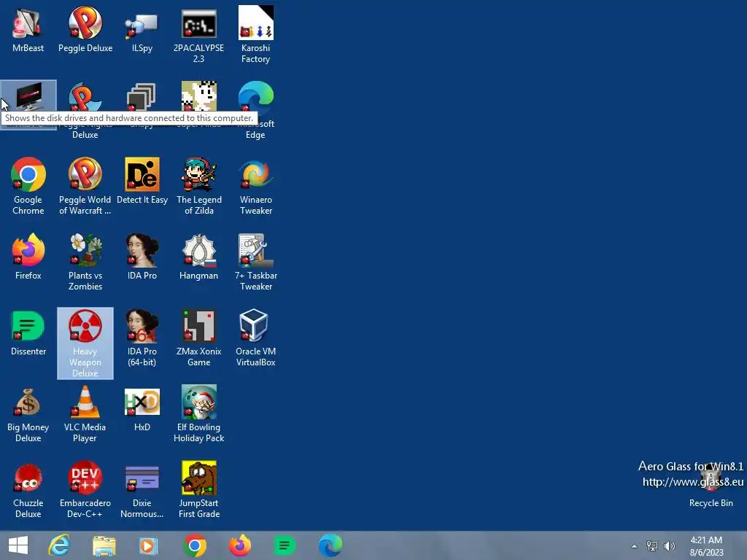This screenshot has height=560, width=747.
Task: Launch Edge from the taskbar
Action: tap(330, 545)
